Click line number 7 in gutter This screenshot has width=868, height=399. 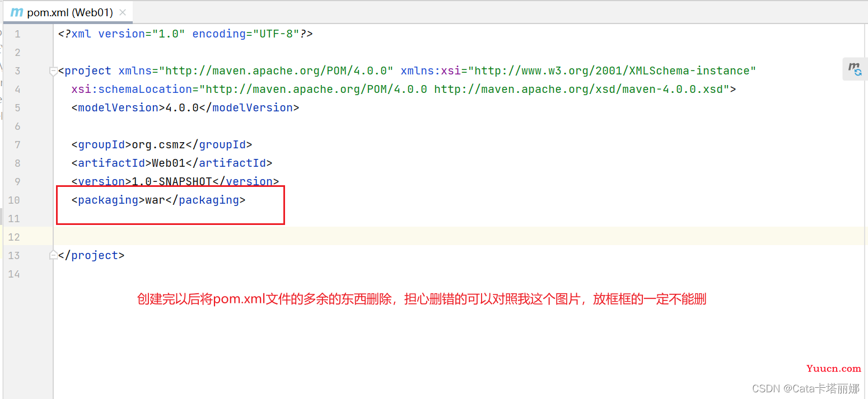coord(17,145)
